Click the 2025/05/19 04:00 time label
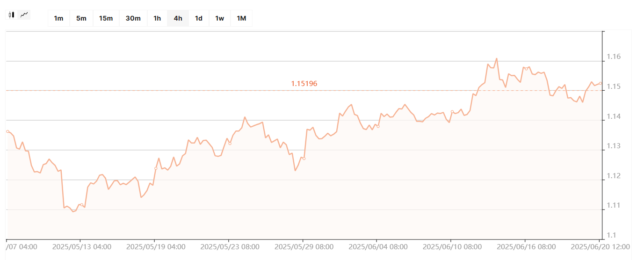This screenshot has height=260, width=644. click(156, 246)
